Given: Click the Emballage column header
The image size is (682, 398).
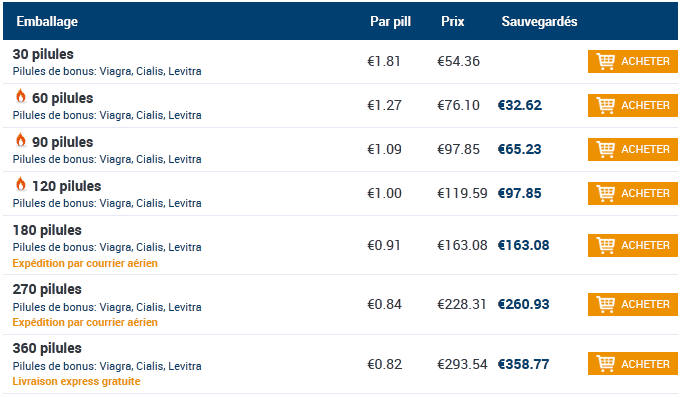Looking at the screenshot, I should tap(47, 21).
